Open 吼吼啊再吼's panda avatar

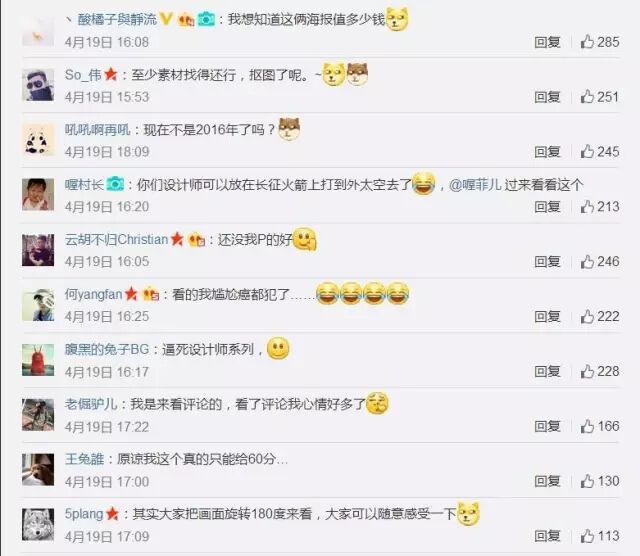(x=38, y=140)
